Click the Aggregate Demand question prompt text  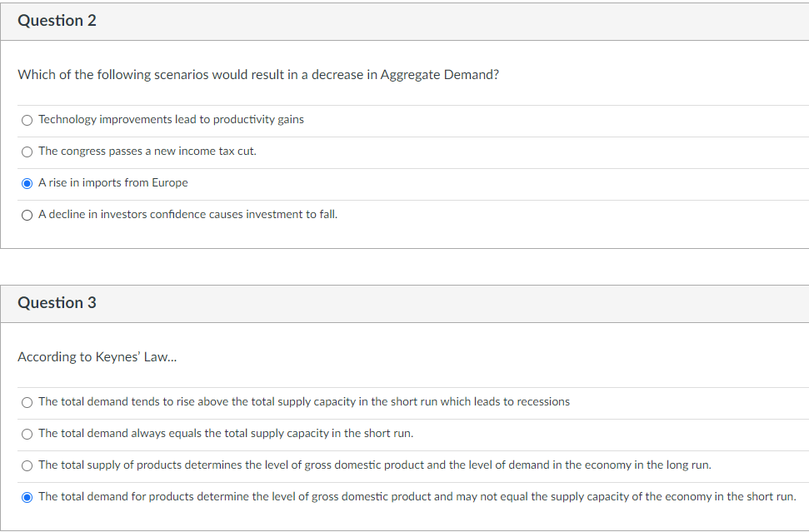coord(258,75)
